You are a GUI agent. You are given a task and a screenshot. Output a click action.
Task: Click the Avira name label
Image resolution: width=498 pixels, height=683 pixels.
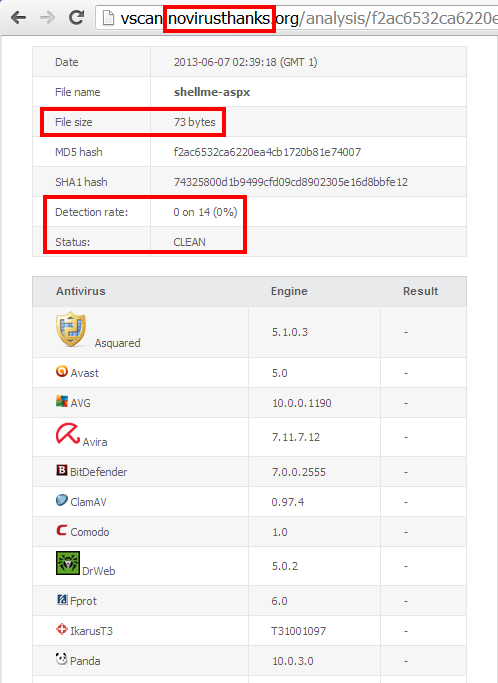[x=95, y=442]
